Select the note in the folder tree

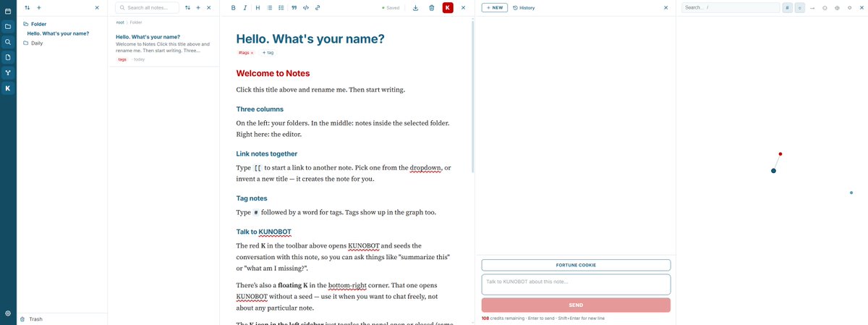click(x=56, y=33)
